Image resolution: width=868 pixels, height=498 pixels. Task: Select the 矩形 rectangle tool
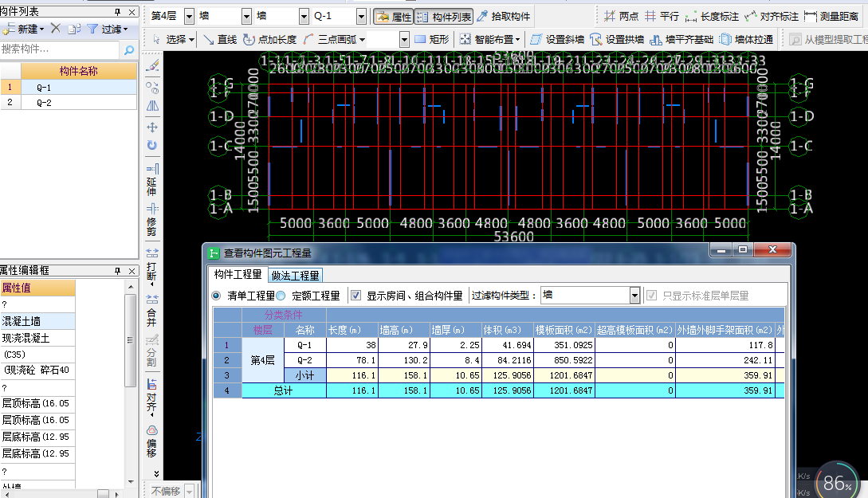point(431,39)
